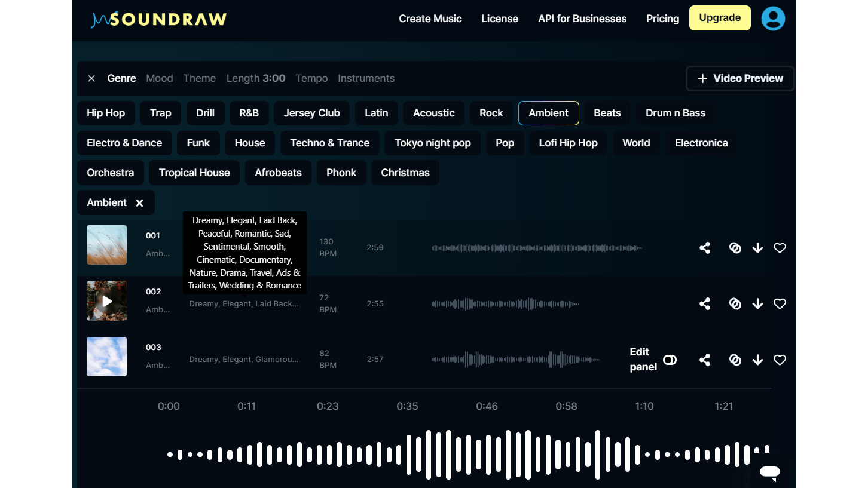Image resolution: width=868 pixels, height=488 pixels.
Task: Deselect the highlighted Ambient genre button
Action: 549,113
